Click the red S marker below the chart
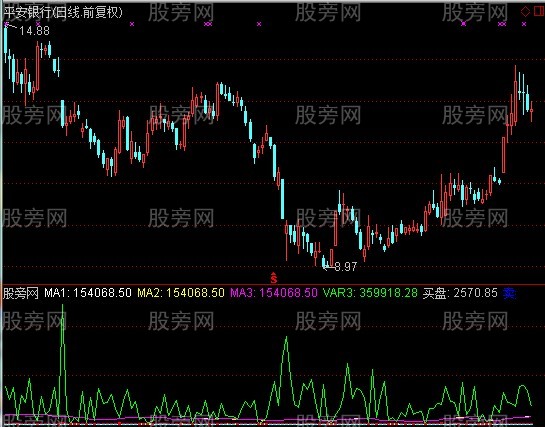This screenshot has width=545, height=427. pos(274,278)
